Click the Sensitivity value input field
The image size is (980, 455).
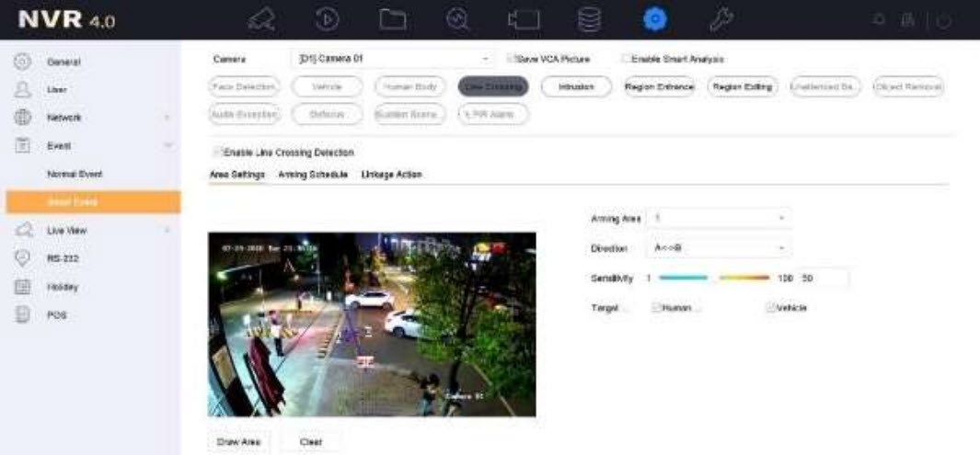823,278
